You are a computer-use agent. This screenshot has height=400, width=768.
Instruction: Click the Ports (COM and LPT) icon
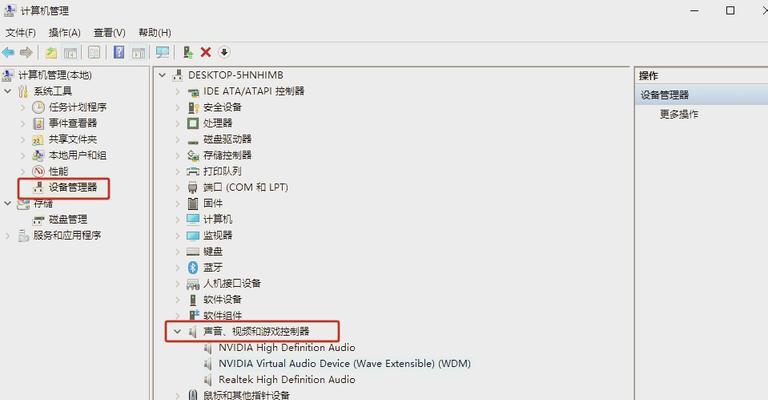coord(193,188)
